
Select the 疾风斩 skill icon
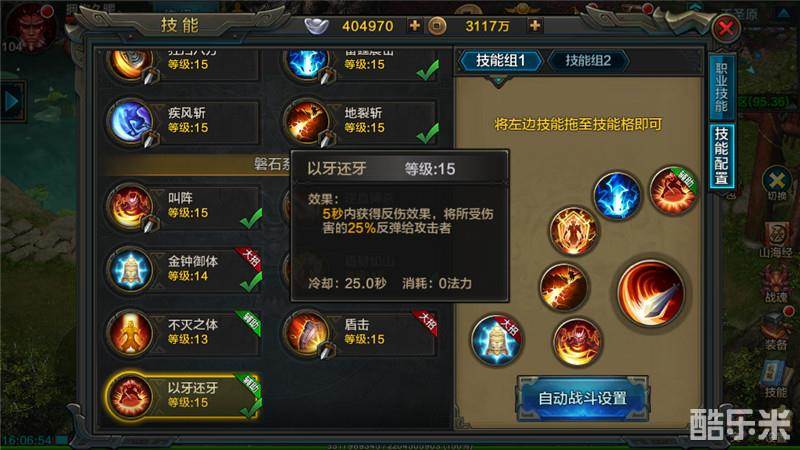coord(131,122)
